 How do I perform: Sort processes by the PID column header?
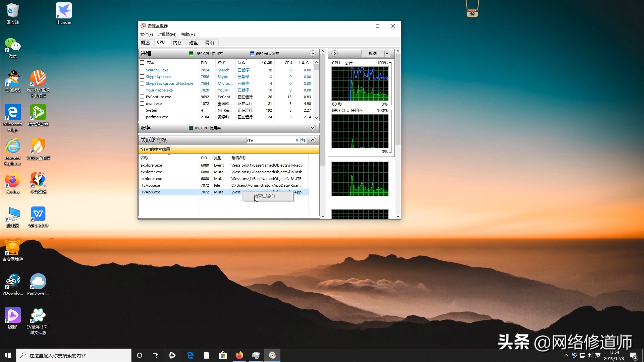pyautogui.click(x=204, y=63)
